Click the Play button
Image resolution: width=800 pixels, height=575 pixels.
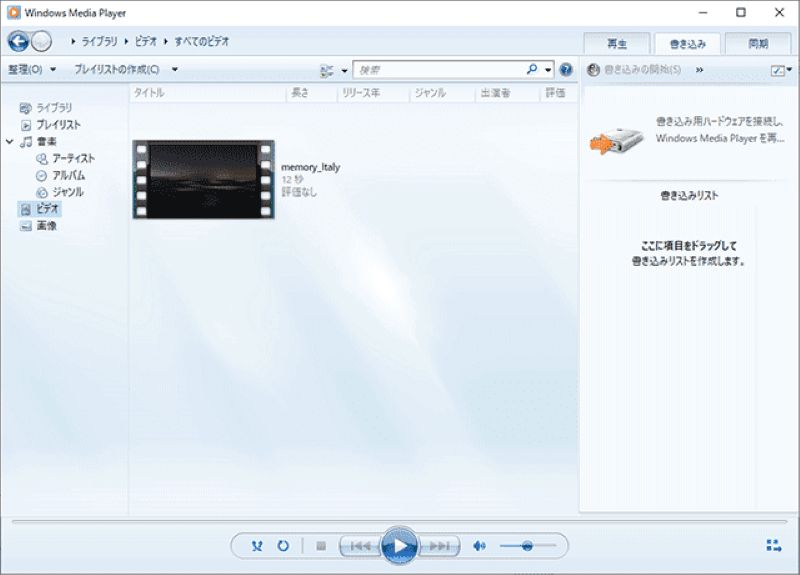click(399, 545)
